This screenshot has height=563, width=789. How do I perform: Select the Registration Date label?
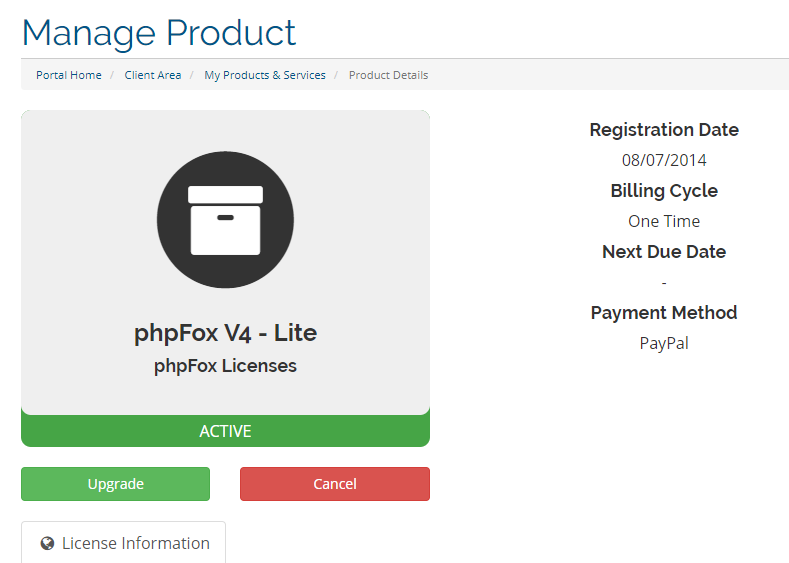pyautogui.click(x=664, y=130)
